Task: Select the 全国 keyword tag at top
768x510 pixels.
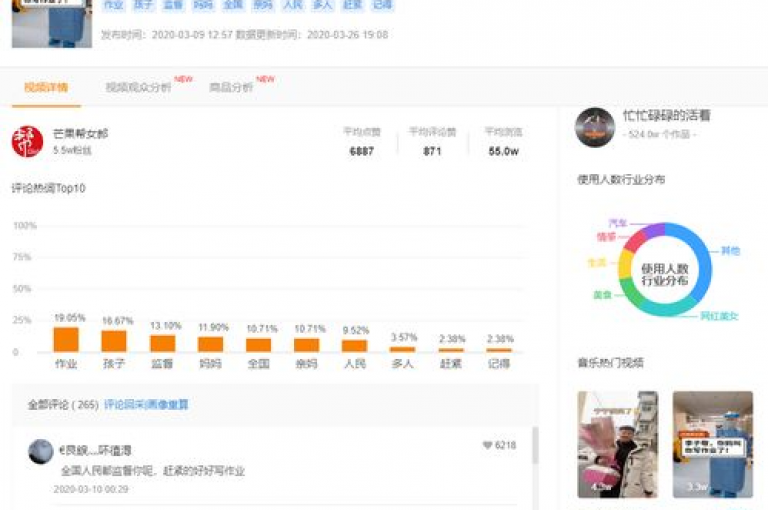Action: click(233, 5)
